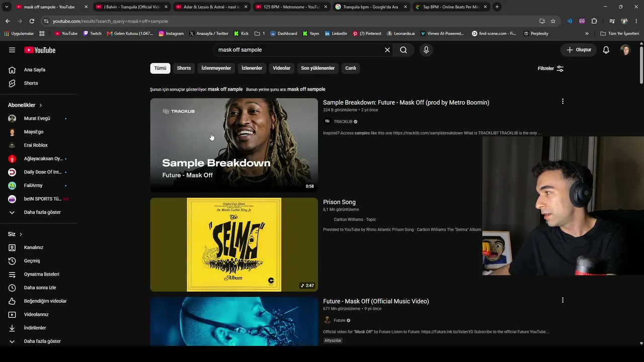Image resolution: width=644 pixels, height=362 pixels.
Task: Open the YouTube guide hamburger menu
Action: coord(12,50)
